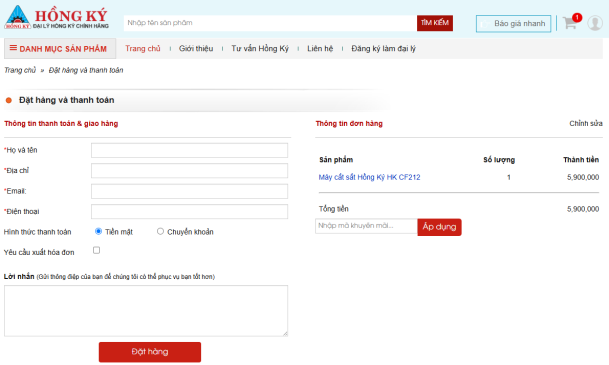Viewport: 609px width, 365px height.
Task: Focus the Địa chỉ field
Action: click(x=190, y=170)
